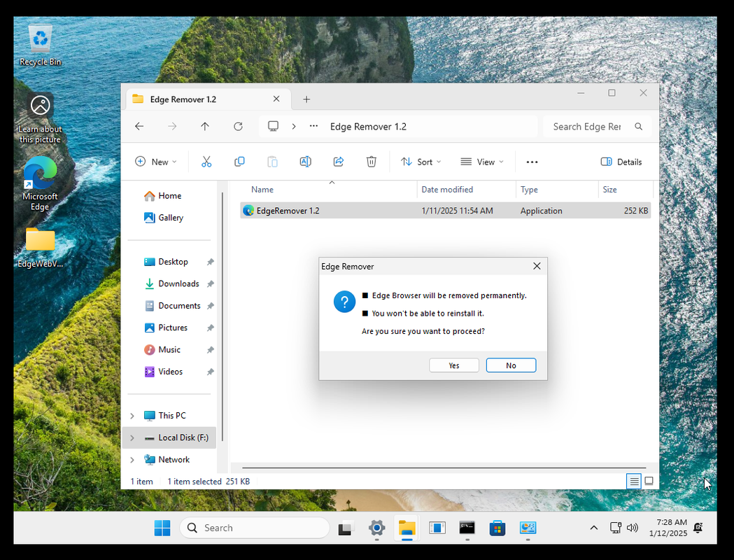Expand the This PC tree node
This screenshot has width=734, height=560.
tap(132, 416)
